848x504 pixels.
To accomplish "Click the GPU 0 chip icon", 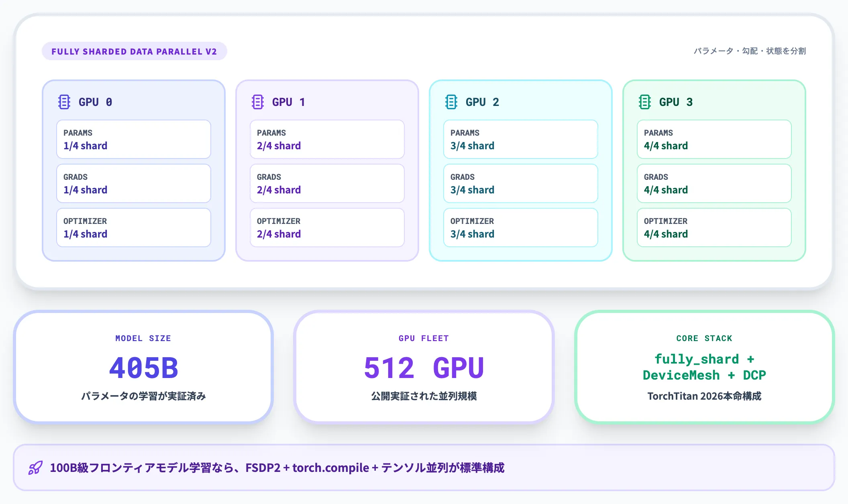I will (x=64, y=102).
